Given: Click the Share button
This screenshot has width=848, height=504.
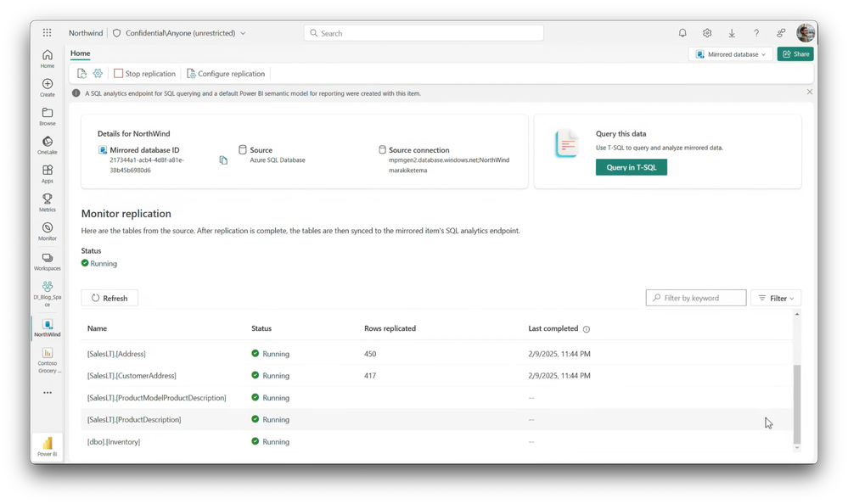Looking at the screenshot, I should click(x=795, y=54).
